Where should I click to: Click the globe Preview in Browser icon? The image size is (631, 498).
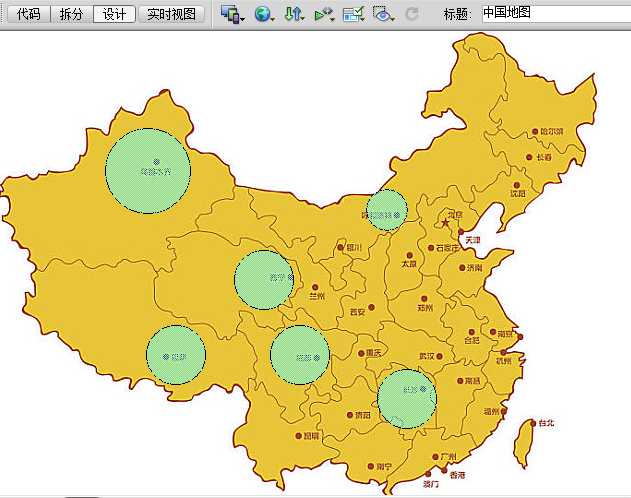tap(262, 14)
